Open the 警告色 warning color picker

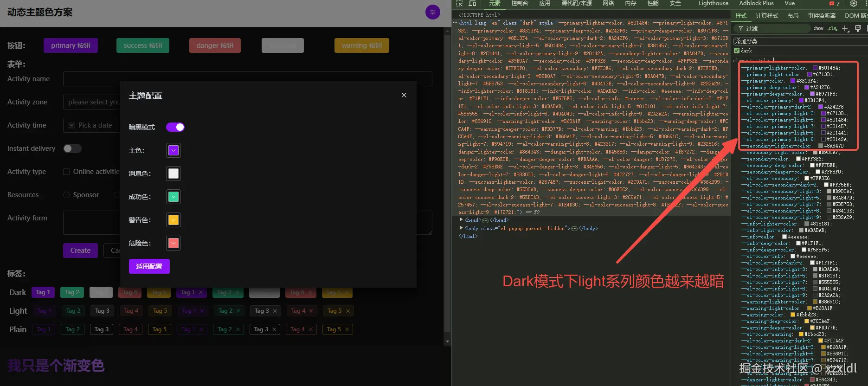coord(174,220)
